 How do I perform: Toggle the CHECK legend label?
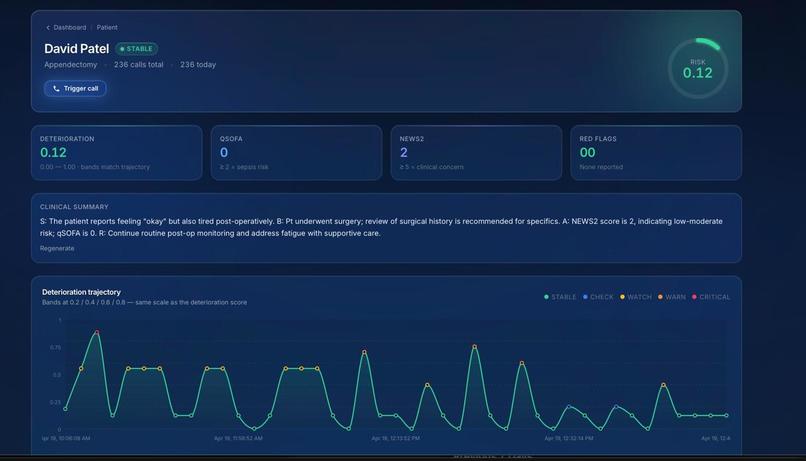click(x=601, y=297)
